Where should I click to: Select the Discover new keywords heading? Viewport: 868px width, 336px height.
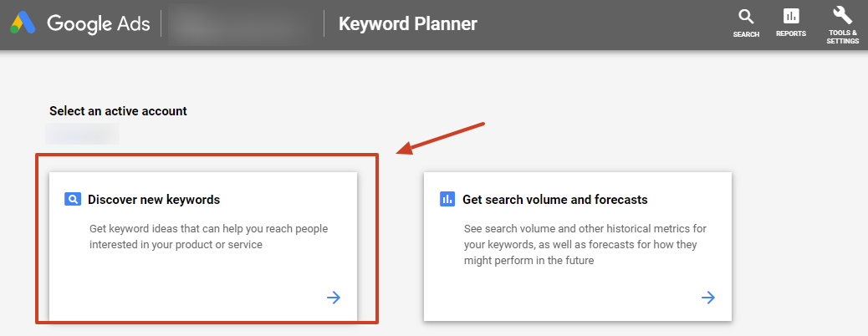(x=154, y=199)
